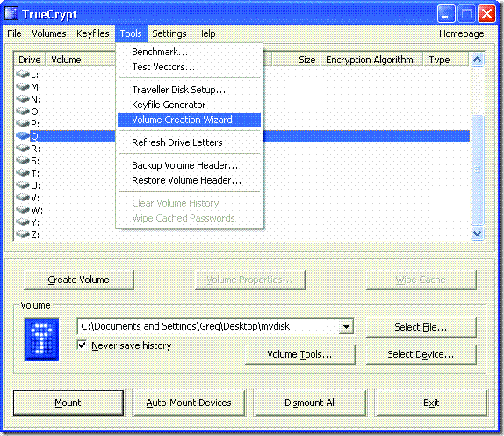Viewport: 504px width, 436px height.
Task: Click the drive icon for R:
Action: [x=23, y=149]
